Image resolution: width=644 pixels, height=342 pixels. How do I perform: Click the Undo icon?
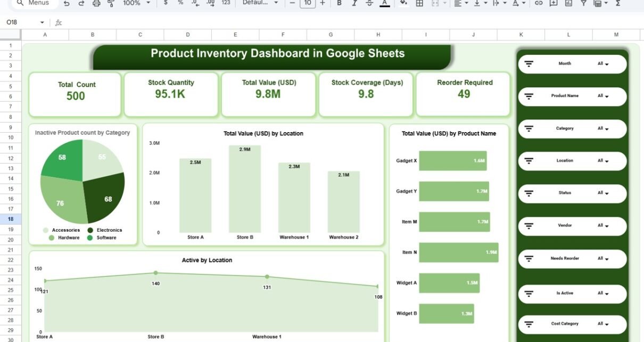click(66, 3)
